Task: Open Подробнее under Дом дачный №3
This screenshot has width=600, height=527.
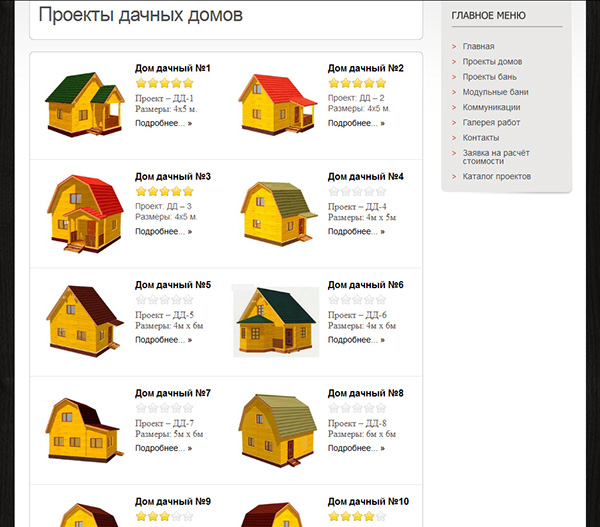Action: [163, 232]
